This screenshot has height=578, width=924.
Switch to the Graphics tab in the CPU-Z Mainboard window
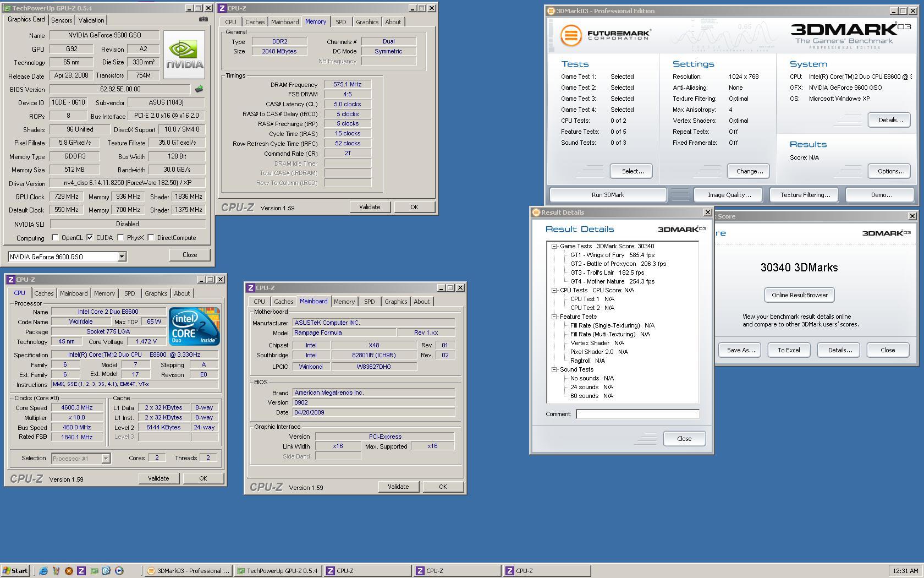tap(396, 302)
